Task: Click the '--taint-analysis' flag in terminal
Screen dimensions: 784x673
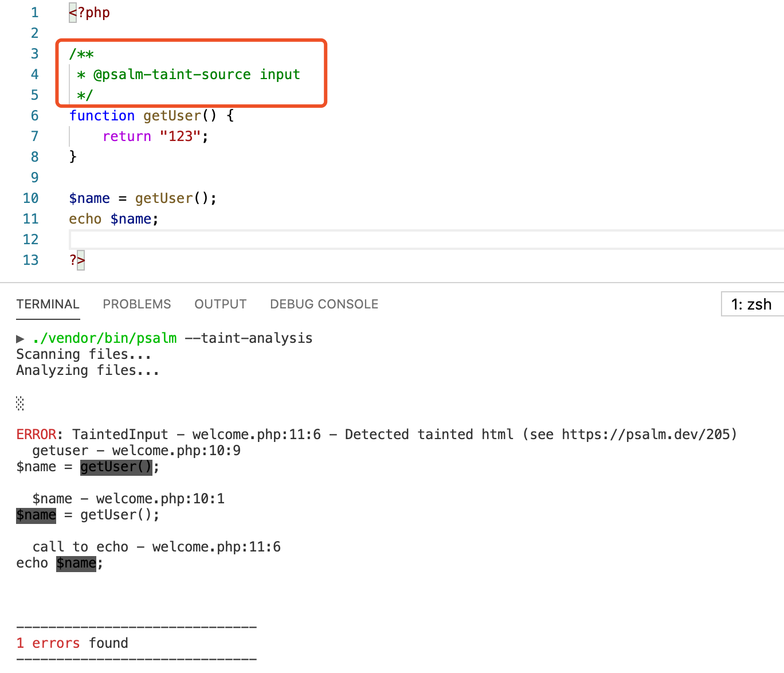Action: [x=249, y=338]
